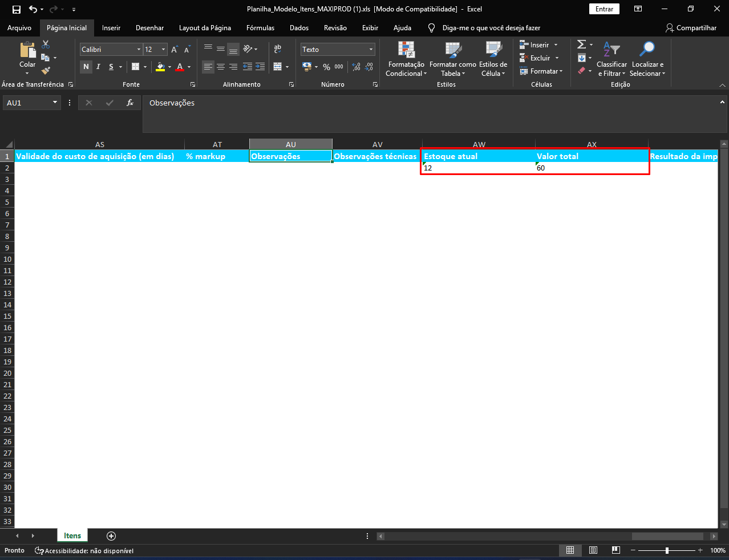Screen dimensions: 729x560
Task: Click the increase decimal places icon
Action: pyautogui.click(x=357, y=67)
